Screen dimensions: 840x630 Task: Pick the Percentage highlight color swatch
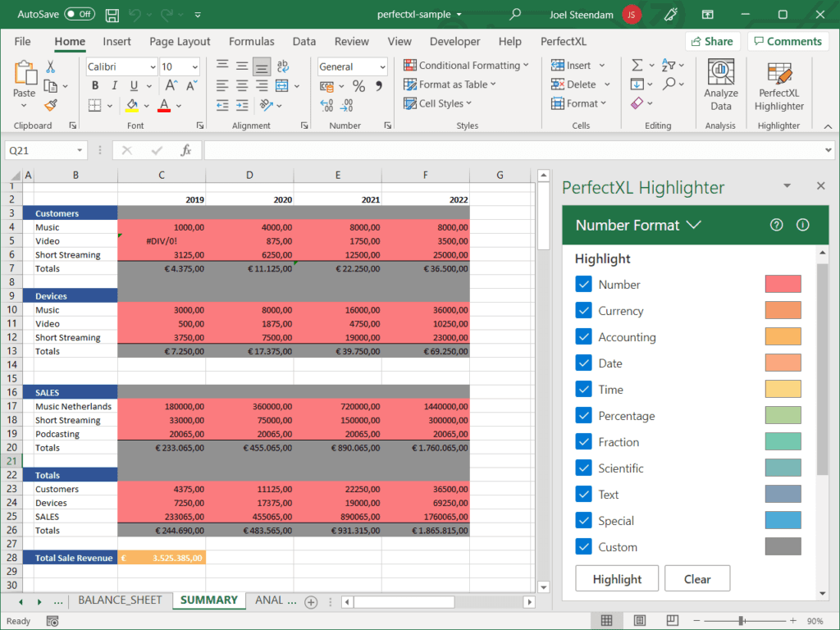point(782,415)
